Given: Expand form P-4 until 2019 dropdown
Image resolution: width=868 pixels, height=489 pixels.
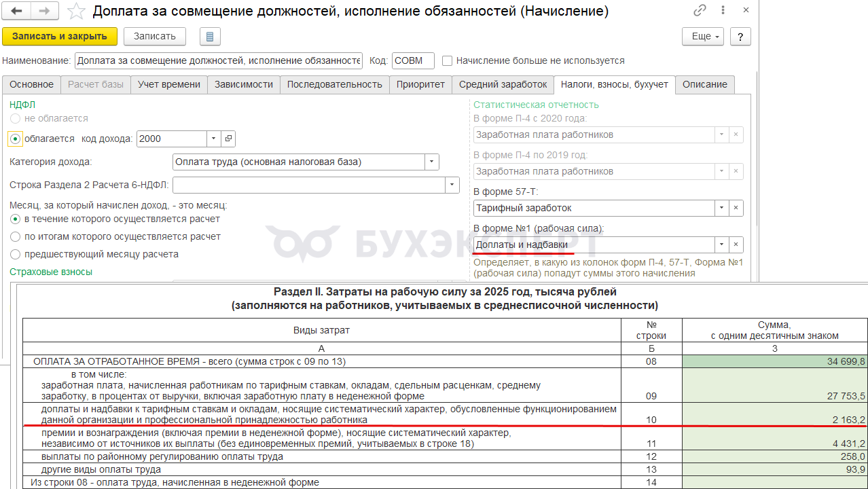Looking at the screenshot, I should (x=722, y=172).
